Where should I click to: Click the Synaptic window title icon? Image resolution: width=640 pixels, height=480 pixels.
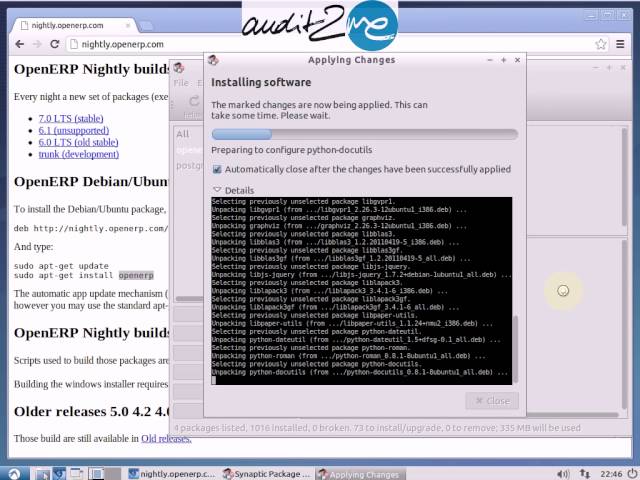pos(178,67)
